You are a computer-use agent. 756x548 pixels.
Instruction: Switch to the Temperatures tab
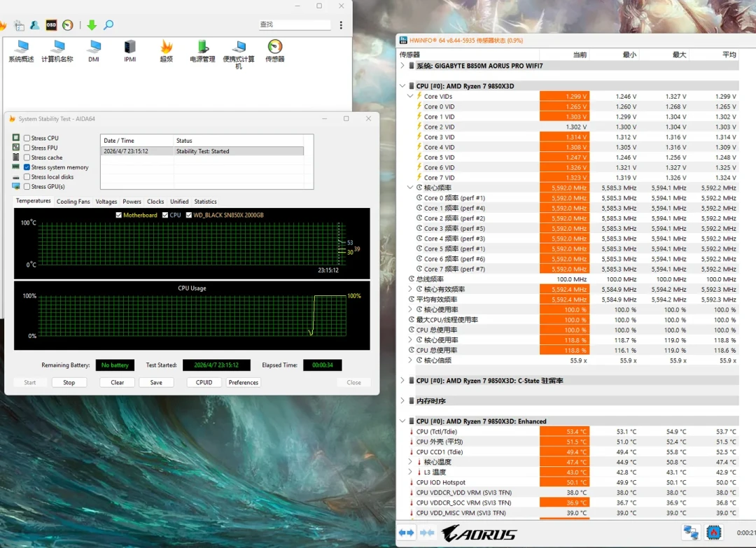coord(34,201)
